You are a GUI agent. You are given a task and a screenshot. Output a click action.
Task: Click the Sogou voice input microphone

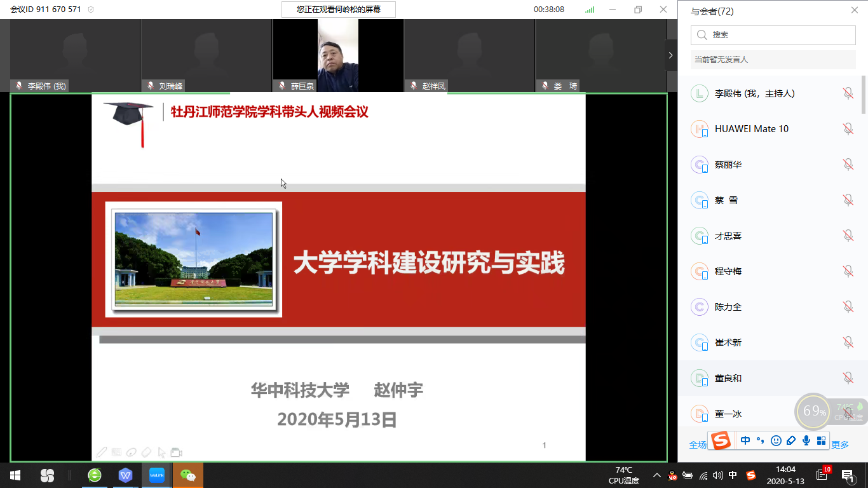806,441
